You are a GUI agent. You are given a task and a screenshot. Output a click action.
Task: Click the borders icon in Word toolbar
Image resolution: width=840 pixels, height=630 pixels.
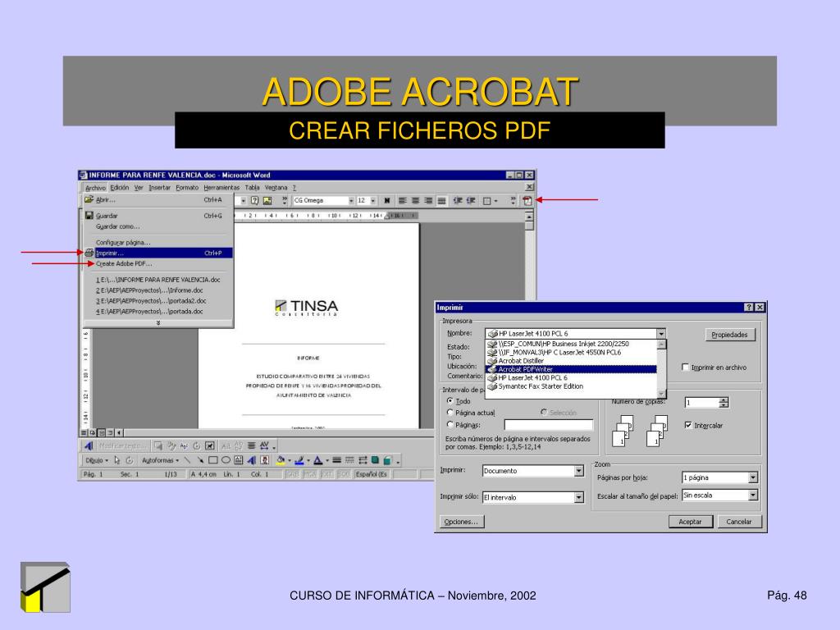point(487,201)
